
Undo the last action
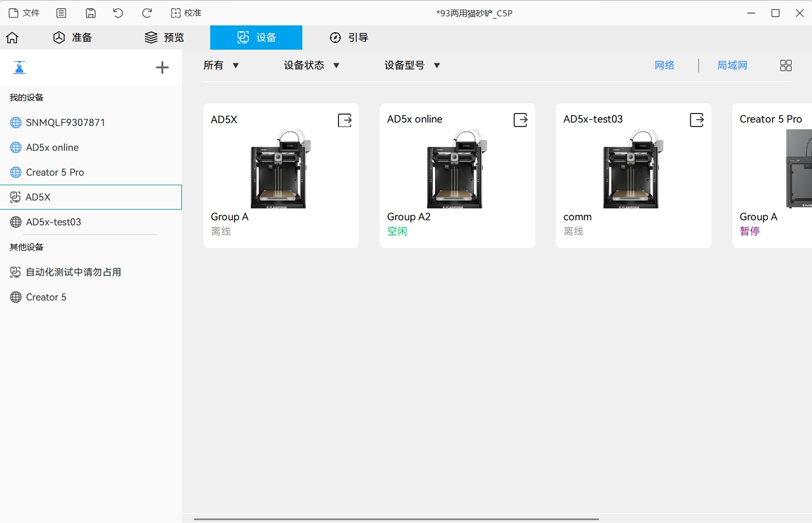tap(118, 13)
